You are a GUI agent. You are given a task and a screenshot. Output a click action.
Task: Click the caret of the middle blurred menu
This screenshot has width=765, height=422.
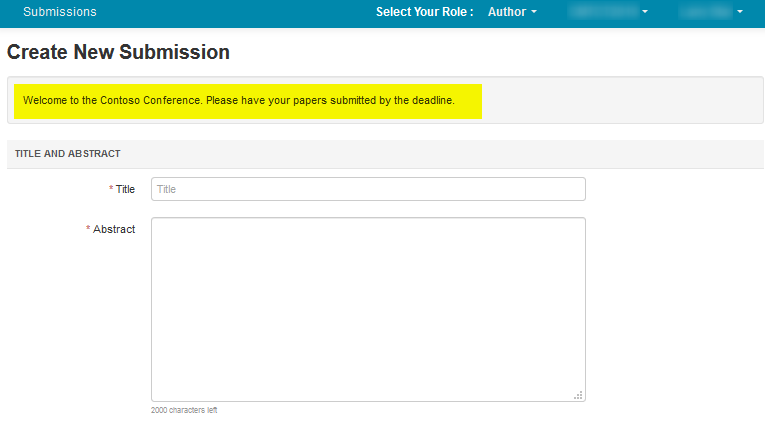(645, 13)
